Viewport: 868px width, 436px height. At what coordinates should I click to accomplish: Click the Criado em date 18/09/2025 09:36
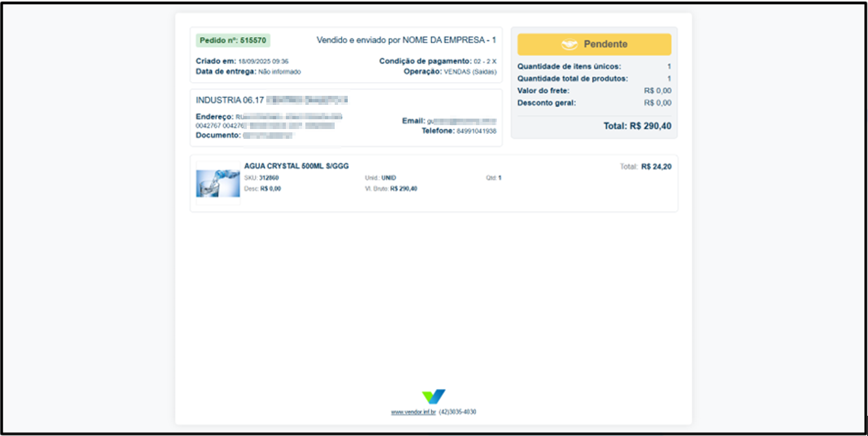click(263, 61)
